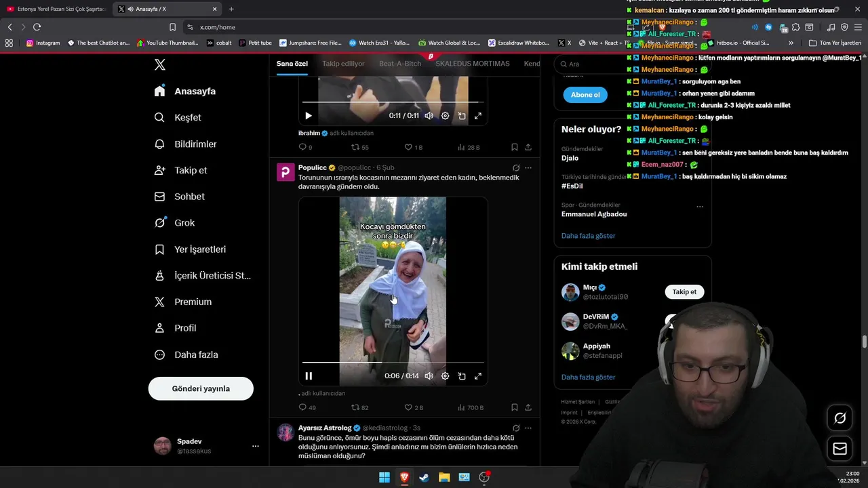868x488 pixels.
Task: Repost the Populicc post with 82 reposts
Action: click(359, 407)
